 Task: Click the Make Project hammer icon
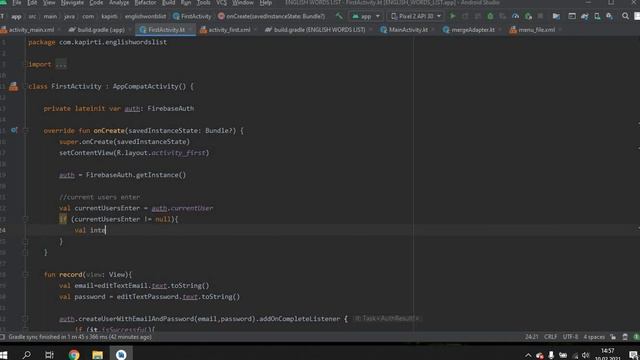pyautogui.click(x=339, y=16)
